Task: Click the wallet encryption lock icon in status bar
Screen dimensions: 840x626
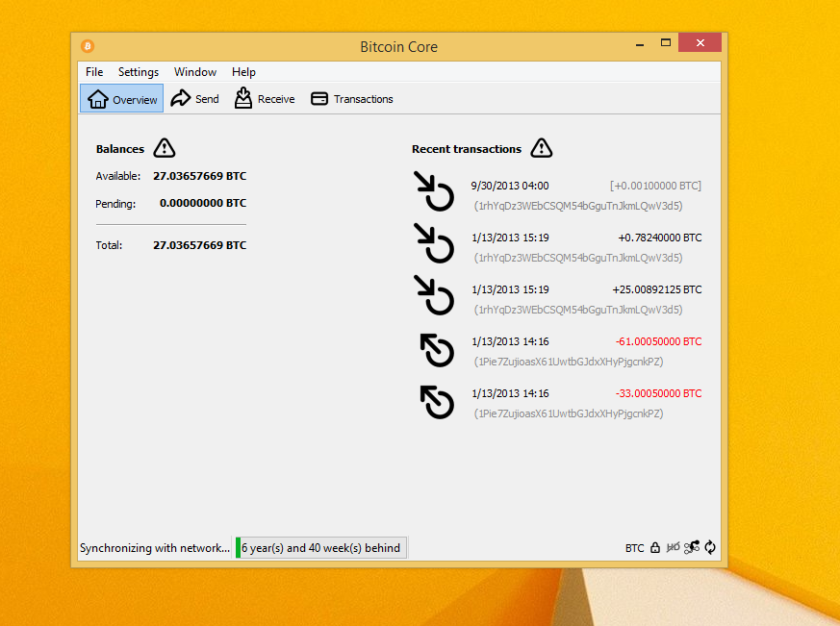Action: tap(655, 547)
